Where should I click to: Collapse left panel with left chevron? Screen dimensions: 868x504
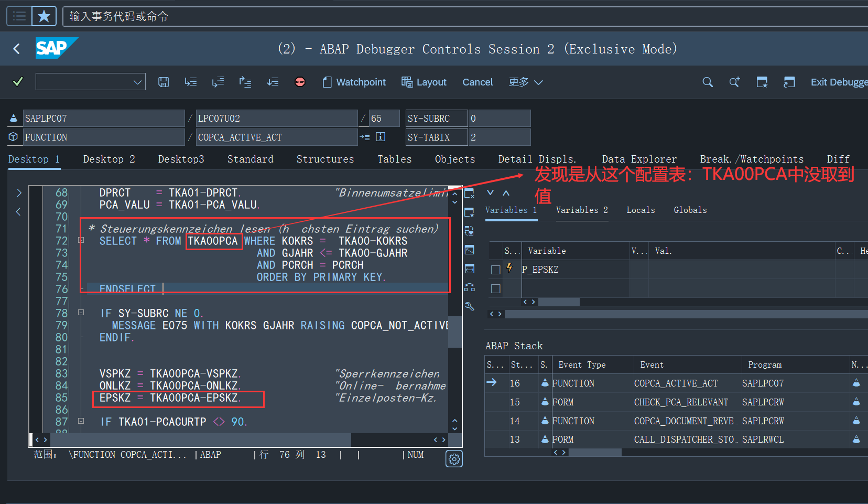(18, 211)
